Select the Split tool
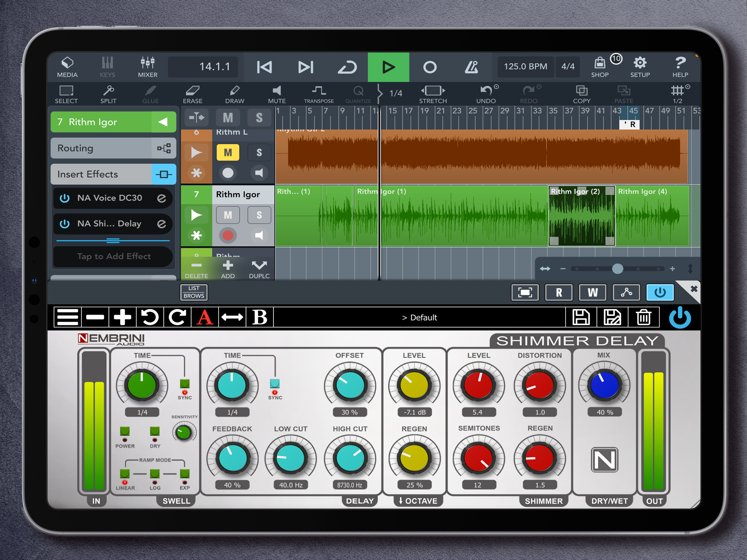Screen dimensions: 747x560 [108, 94]
